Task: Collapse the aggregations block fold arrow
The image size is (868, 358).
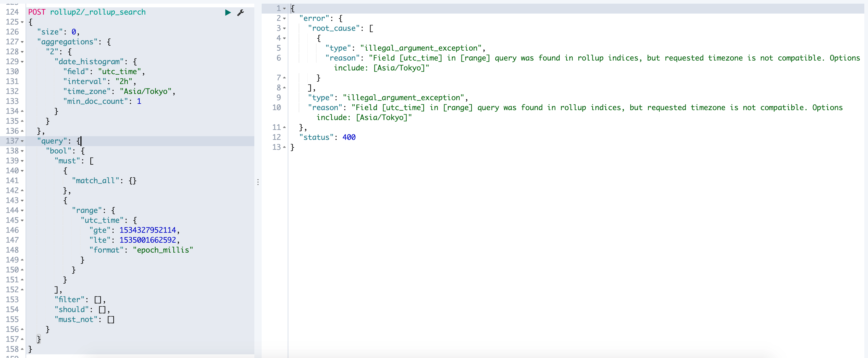Action: pyautogui.click(x=22, y=42)
